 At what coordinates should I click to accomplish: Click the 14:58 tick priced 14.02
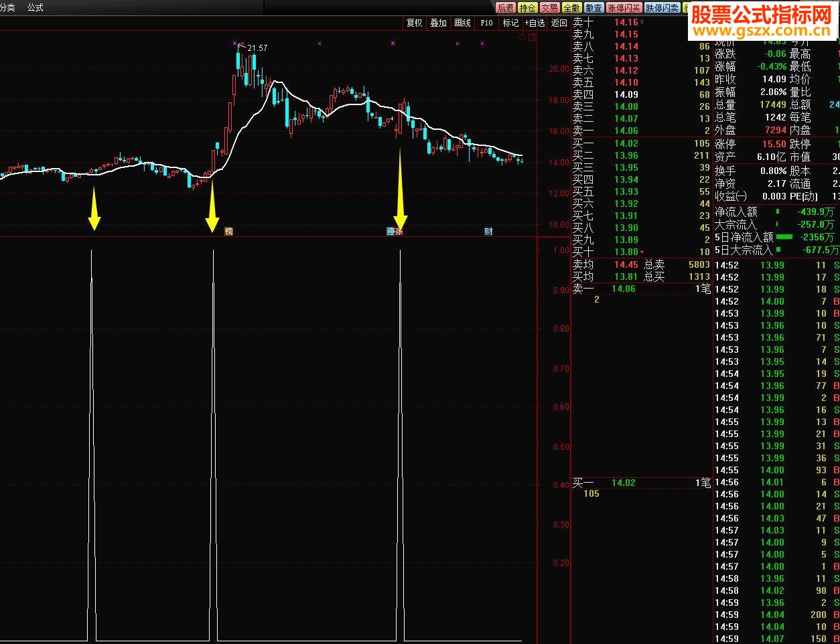[x=777, y=590]
